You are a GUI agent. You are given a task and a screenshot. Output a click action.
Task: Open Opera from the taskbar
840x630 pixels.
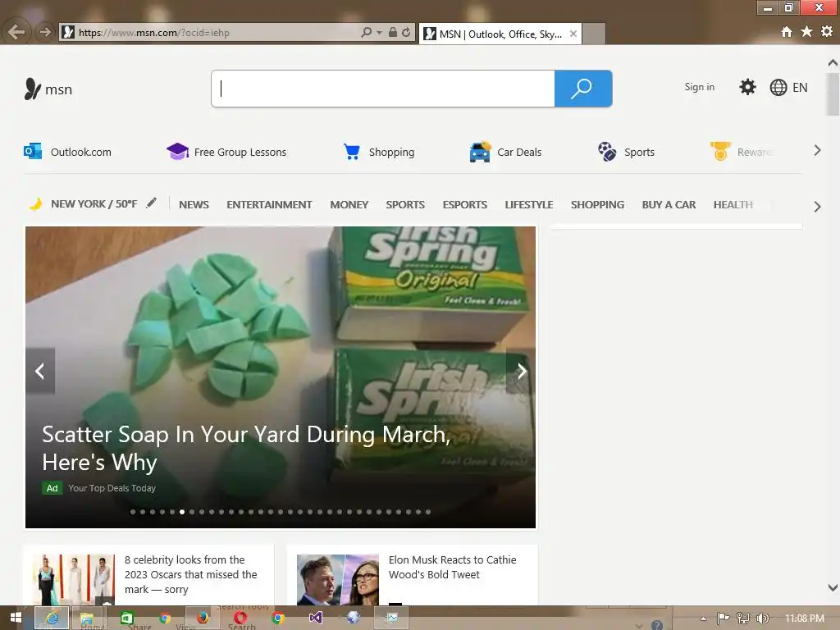pos(240,619)
